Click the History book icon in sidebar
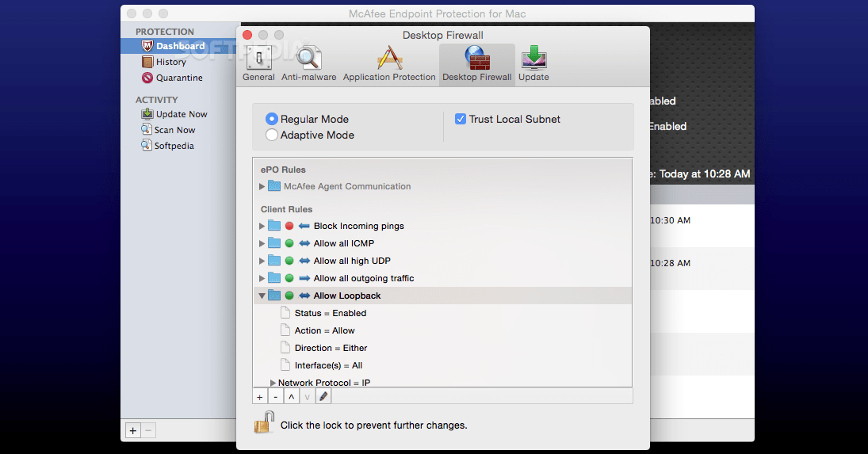 coord(147,62)
